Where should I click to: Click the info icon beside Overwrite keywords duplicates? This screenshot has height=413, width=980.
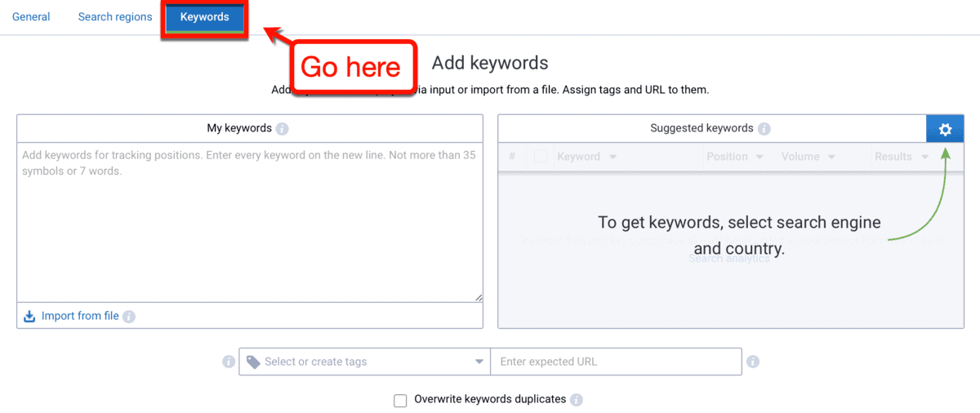[577, 400]
